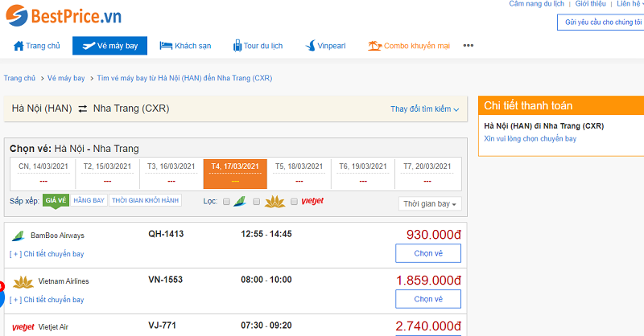Select the T6, 19/03/2021 date tab
This screenshot has height=336, width=644.
pyautogui.click(x=363, y=174)
